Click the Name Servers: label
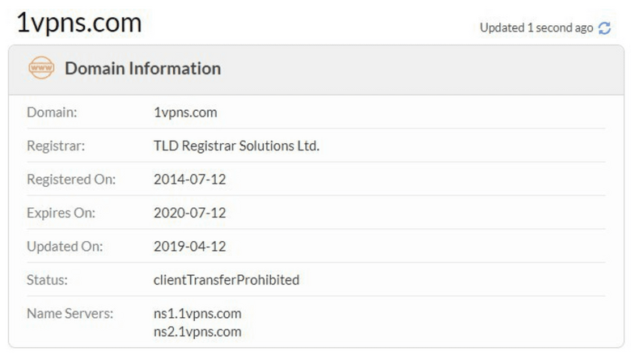 pyautogui.click(x=70, y=313)
